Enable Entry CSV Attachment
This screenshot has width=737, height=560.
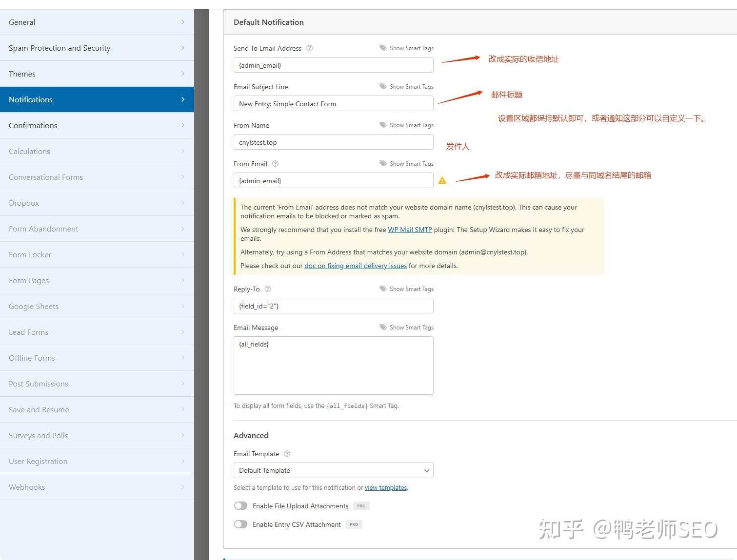240,524
